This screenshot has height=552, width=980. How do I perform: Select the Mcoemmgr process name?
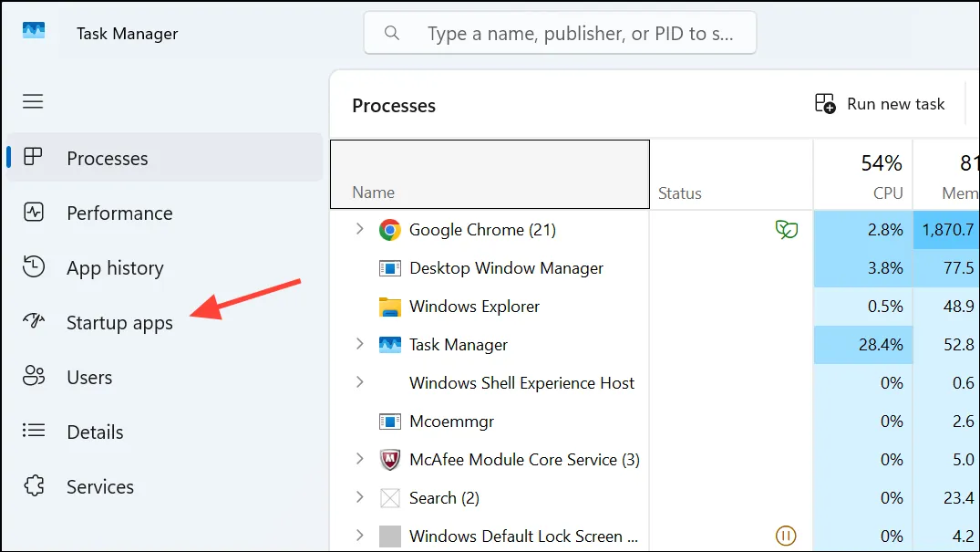click(x=451, y=422)
